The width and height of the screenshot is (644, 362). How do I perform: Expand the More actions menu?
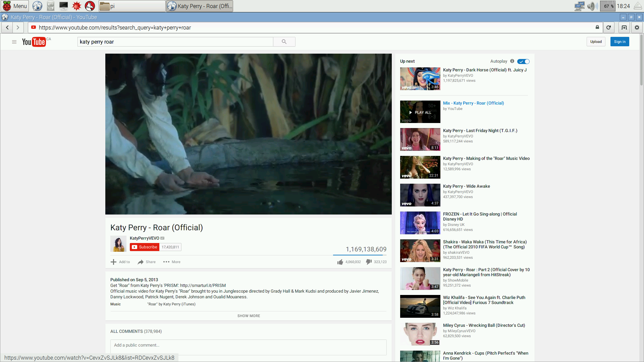click(172, 262)
